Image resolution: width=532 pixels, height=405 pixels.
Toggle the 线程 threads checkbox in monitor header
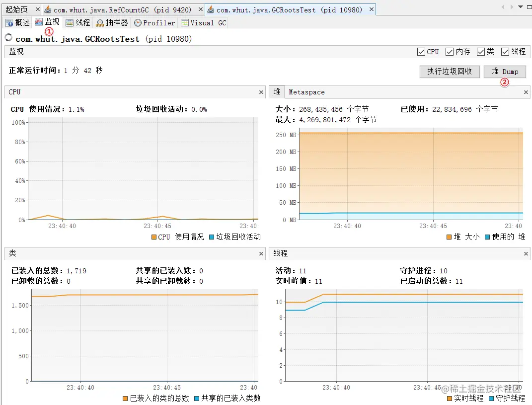505,52
